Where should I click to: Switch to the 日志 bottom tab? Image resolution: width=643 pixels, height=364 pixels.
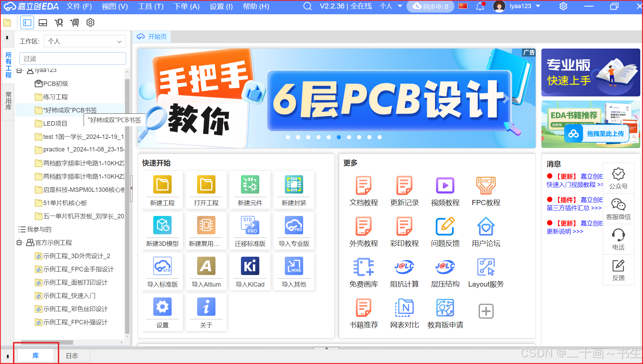pos(72,356)
